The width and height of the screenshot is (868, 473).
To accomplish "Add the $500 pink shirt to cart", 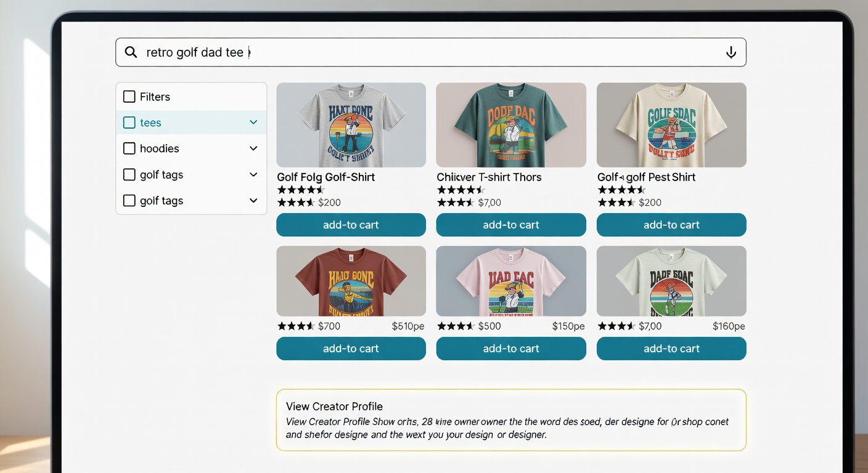I will point(511,349).
